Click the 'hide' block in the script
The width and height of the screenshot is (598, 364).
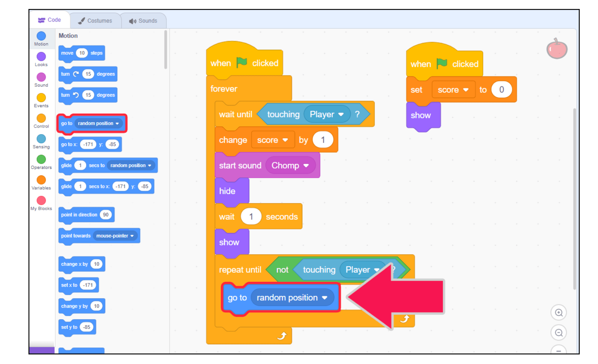pyautogui.click(x=232, y=191)
